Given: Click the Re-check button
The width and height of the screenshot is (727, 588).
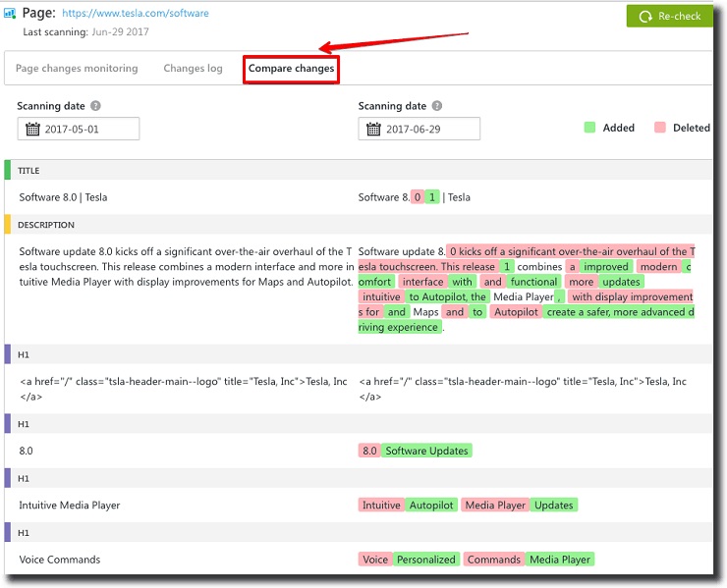Looking at the screenshot, I should point(669,17).
